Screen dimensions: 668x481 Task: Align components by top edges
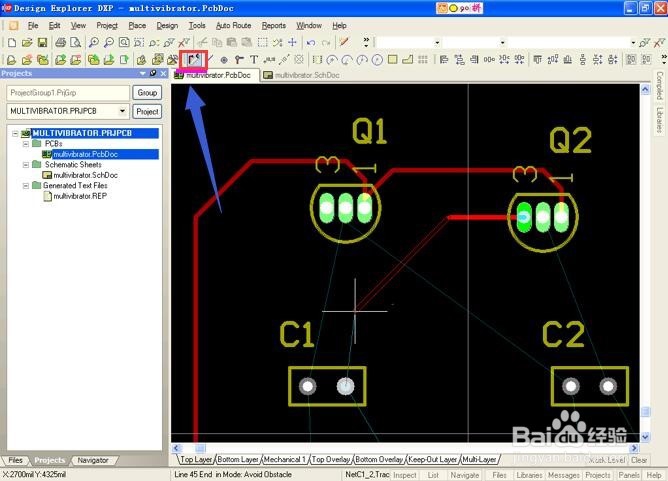[538, 60]
